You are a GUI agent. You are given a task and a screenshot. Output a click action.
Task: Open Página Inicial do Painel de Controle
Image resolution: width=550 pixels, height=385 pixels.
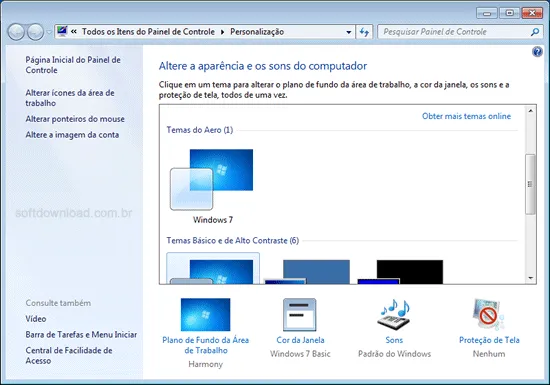[73, 65]
